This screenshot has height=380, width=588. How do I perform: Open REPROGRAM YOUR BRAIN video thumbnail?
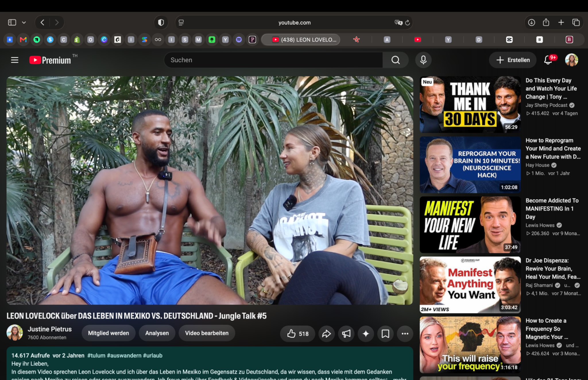[470, 165]
